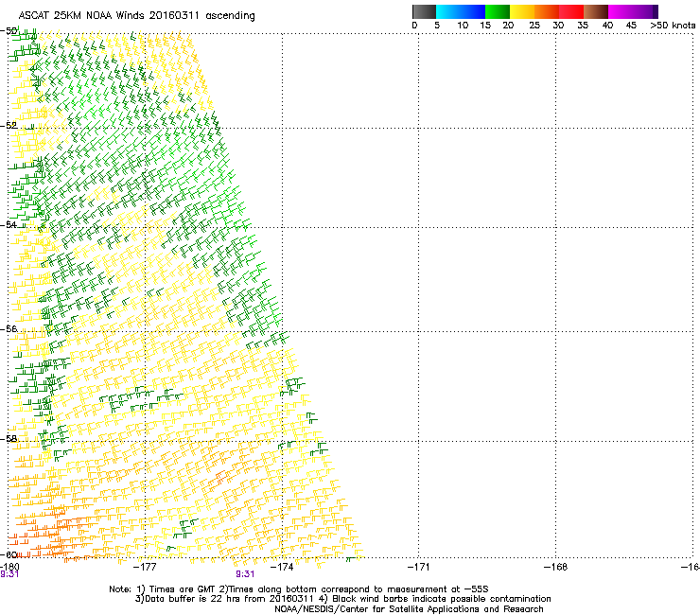Click the 'Times are GMT' note line
700x615 pixels.
pos(299,589)
